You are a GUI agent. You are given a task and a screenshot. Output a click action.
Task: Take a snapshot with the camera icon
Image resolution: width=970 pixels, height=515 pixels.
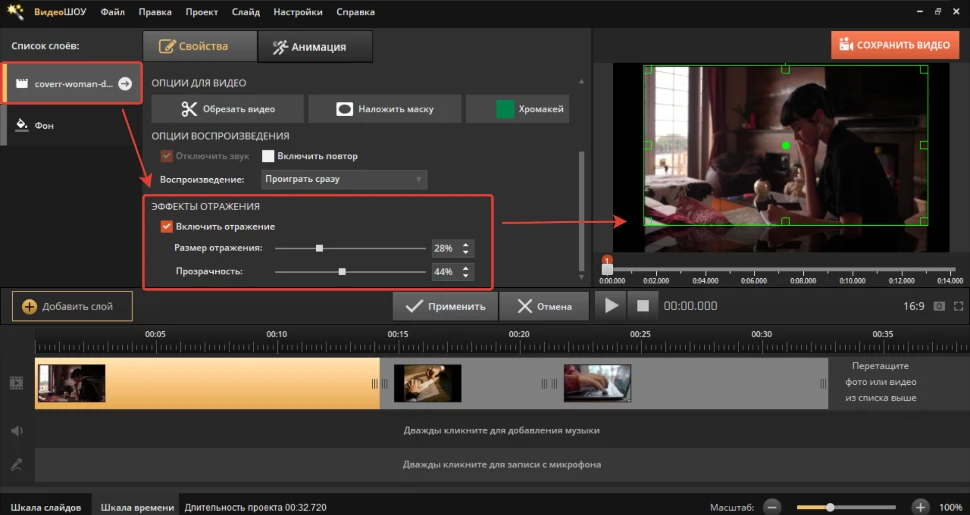click(939, 306)
